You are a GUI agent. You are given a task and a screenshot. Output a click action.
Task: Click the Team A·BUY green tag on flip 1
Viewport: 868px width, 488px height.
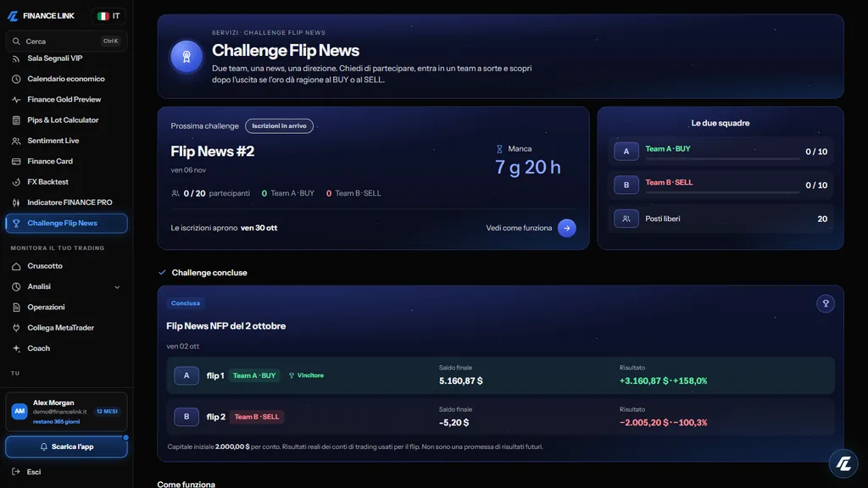point(254,375)
